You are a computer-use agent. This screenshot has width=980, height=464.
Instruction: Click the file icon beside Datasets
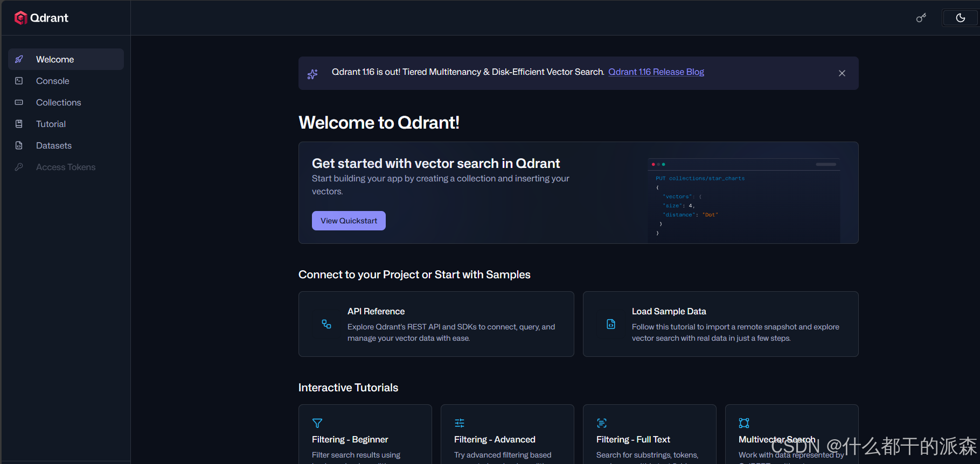19,145
